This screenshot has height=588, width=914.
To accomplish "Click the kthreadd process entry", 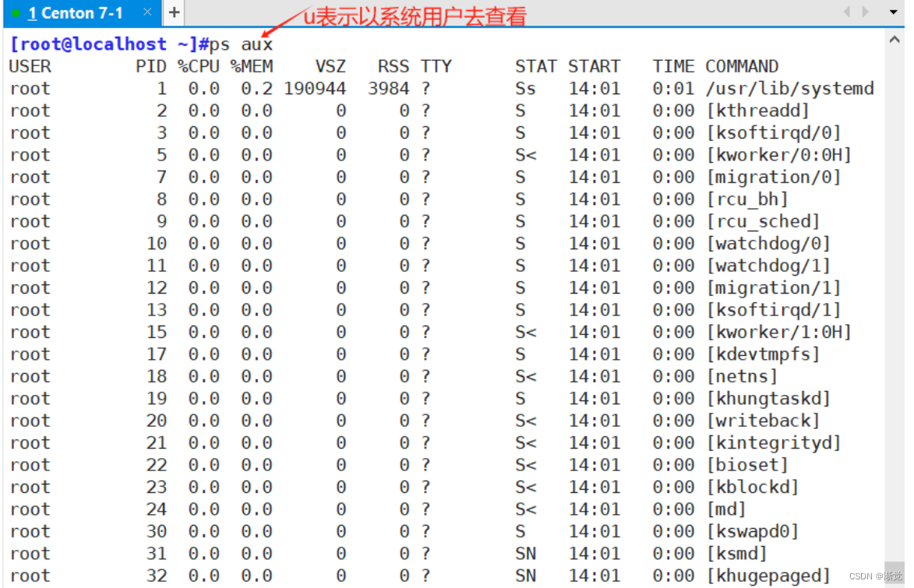I will (757, 111).
